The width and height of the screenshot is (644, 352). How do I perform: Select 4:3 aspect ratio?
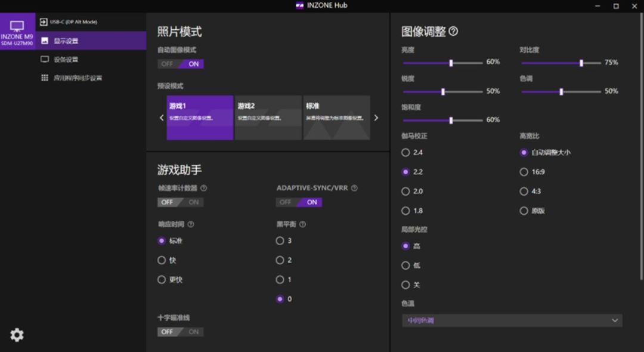click(524, 192)
